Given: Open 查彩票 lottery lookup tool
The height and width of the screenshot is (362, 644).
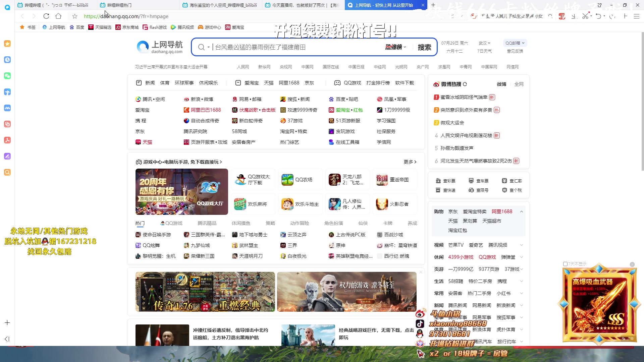Looking at the screenshot, I should point(445,181).
